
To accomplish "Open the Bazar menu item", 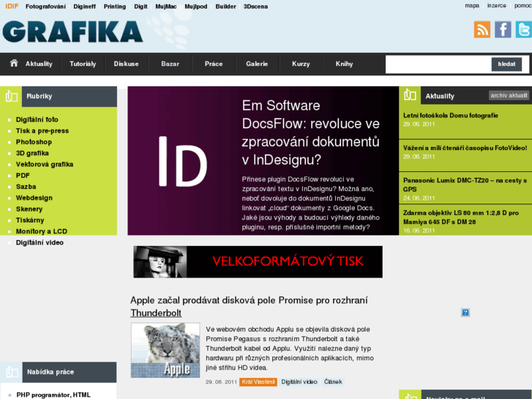I will tap(170, 64).
